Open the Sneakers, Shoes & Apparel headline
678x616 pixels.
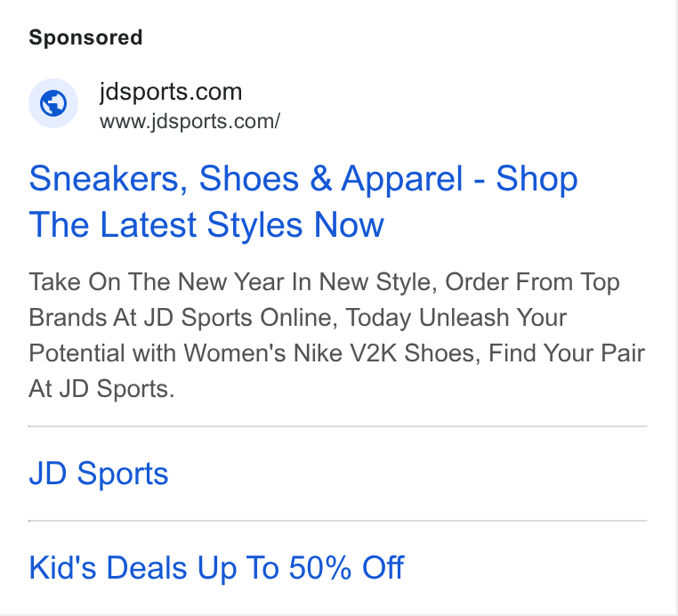[303, 201]
